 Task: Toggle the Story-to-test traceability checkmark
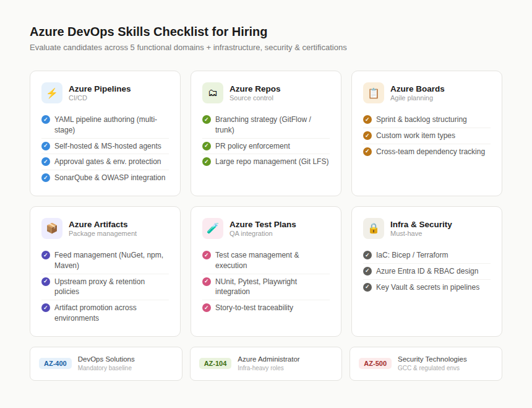[x=207, y=308]
